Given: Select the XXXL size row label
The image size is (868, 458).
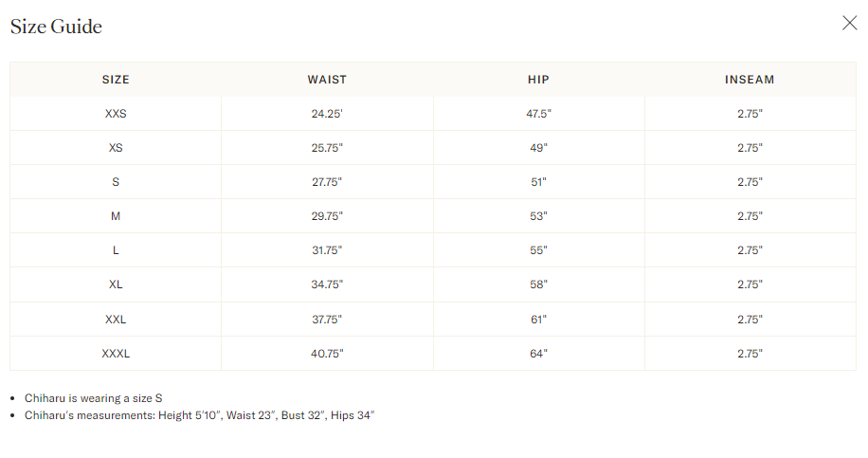Looking at the screenshot, I should [x=116, y=354].
